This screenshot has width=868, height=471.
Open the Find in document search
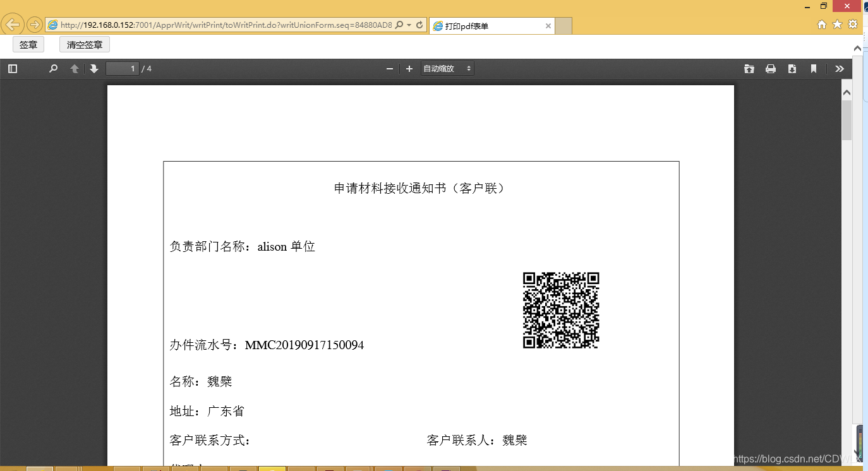53,68
